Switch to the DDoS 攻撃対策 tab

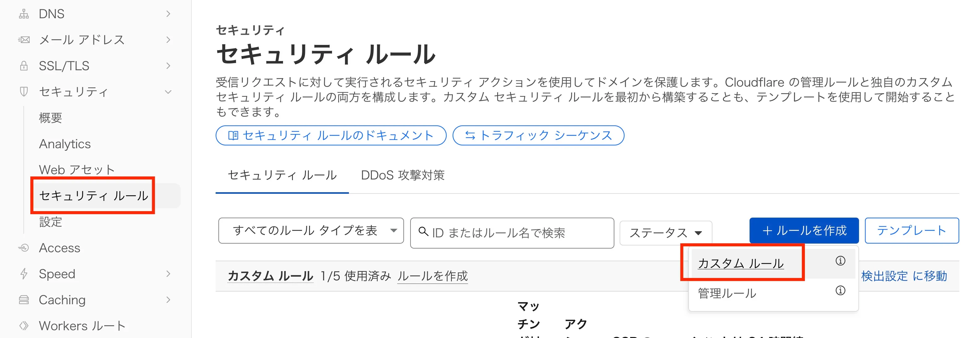tap(403, 175)
